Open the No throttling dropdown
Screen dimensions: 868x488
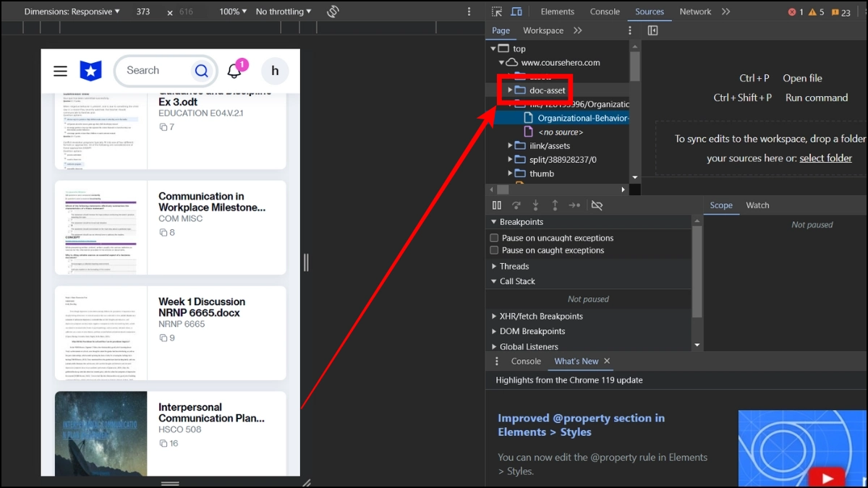coord(284,12)
